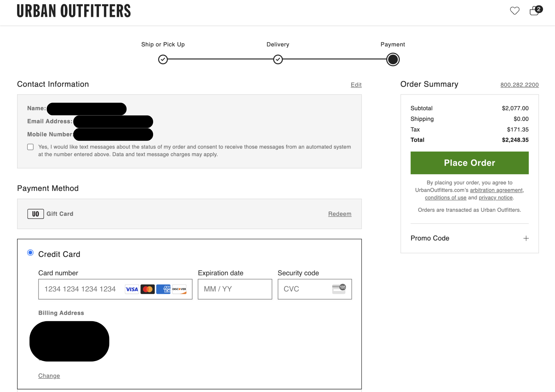Click the Payment step filled circle
The width and height of the screenshot is (555, 392).
pos(393,59)
